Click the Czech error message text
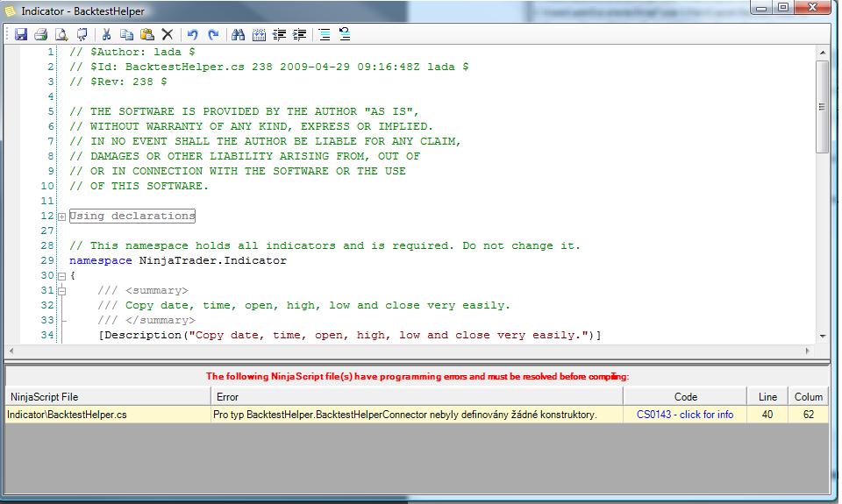Image resolution: width=842 pixels, height=504 pixels. pyautogui.click(x=405, y=415)
